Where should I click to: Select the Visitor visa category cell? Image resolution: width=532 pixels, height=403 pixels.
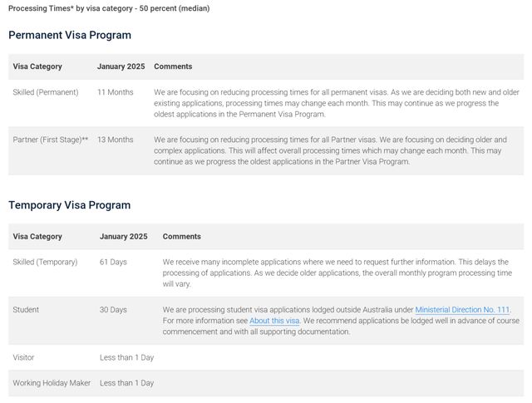coord(23,357)
